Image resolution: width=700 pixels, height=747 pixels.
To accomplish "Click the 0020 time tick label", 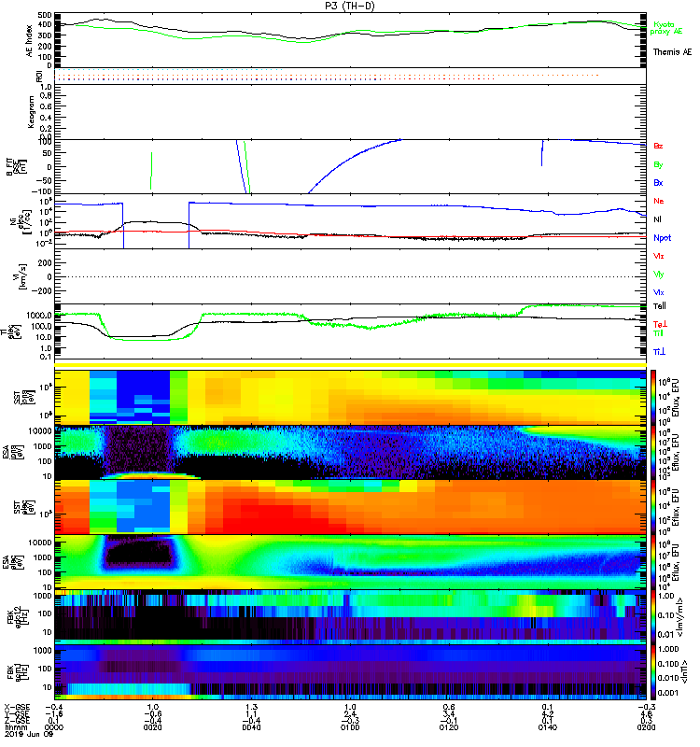I will click(152, 727).
